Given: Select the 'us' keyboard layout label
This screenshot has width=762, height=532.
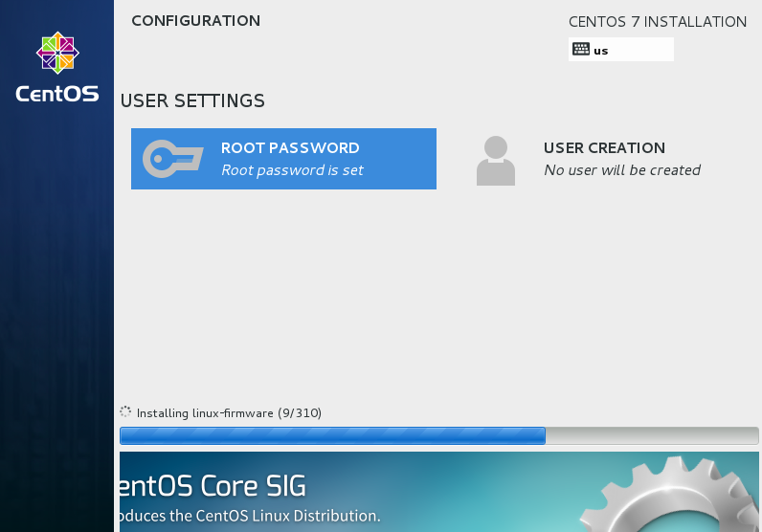Looking at the screenshot, I should (x=601, y=51).
